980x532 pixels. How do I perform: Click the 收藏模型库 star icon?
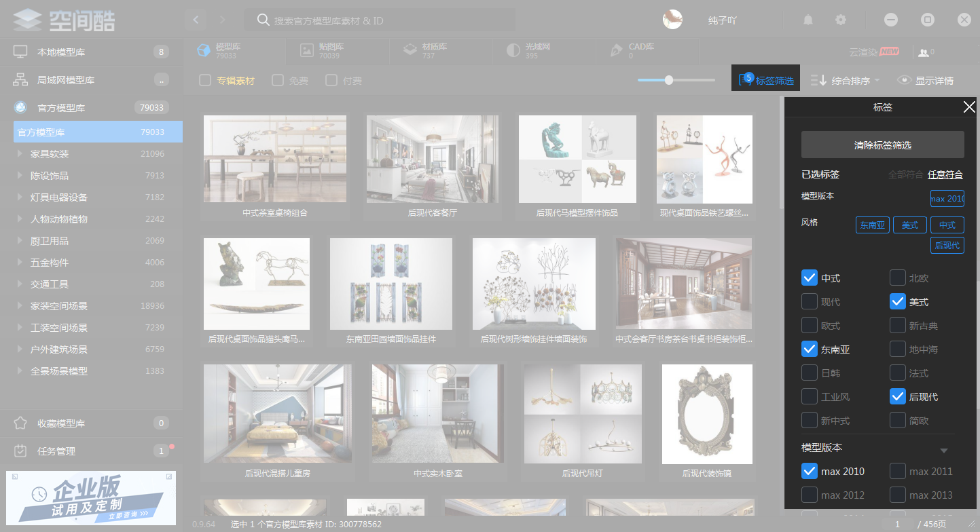pyautogui.click(x=20, y=423)
